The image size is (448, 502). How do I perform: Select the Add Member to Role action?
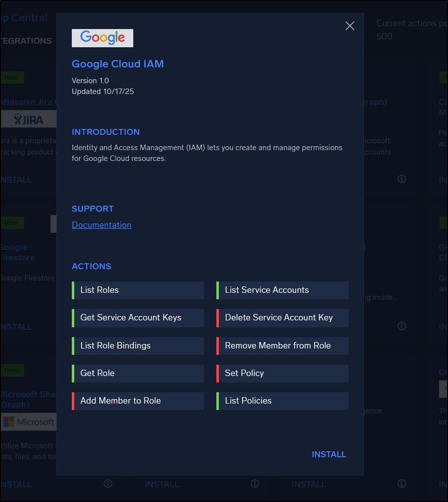click(138, 401)
